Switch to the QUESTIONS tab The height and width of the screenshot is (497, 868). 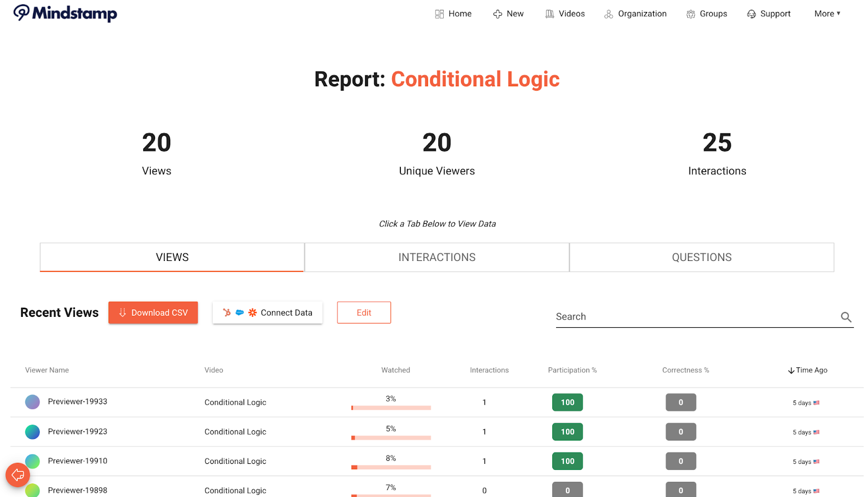(701, 257)
